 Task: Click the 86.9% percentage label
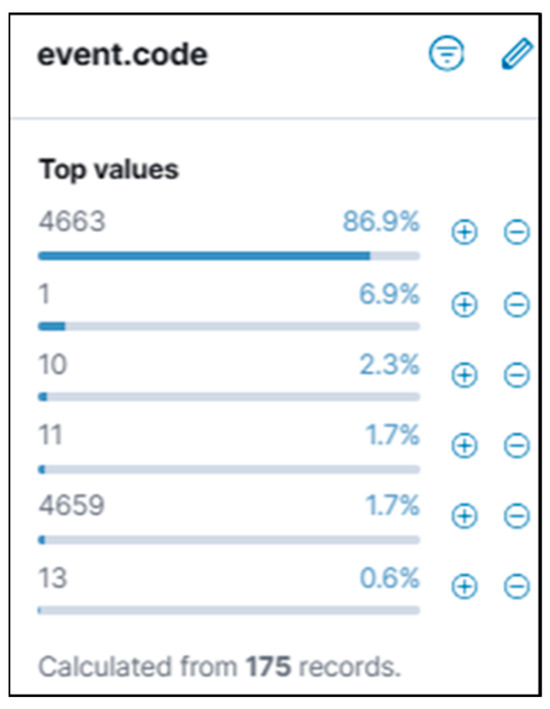point(381,222)
